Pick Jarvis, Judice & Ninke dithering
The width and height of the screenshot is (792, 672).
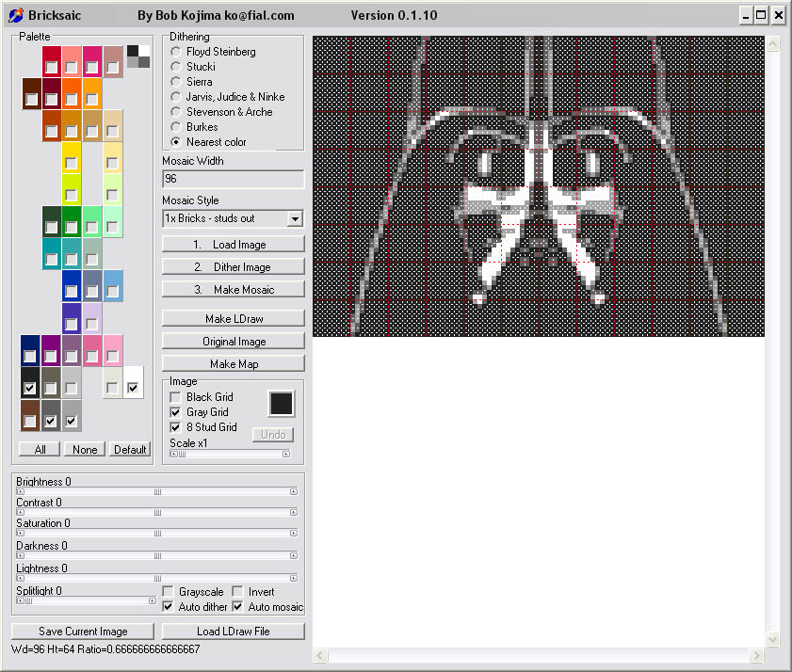click(x=175, y=96)
